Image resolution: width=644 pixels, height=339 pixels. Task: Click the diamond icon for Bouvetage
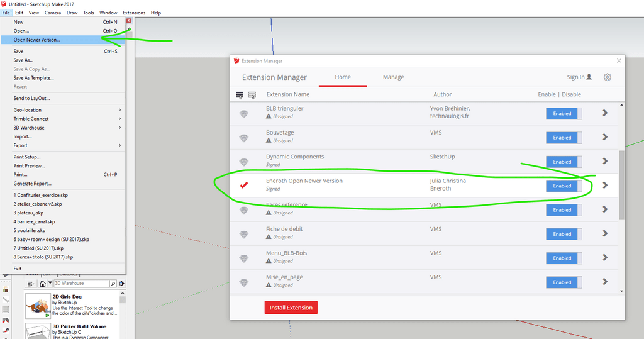(x=244, y=138)
